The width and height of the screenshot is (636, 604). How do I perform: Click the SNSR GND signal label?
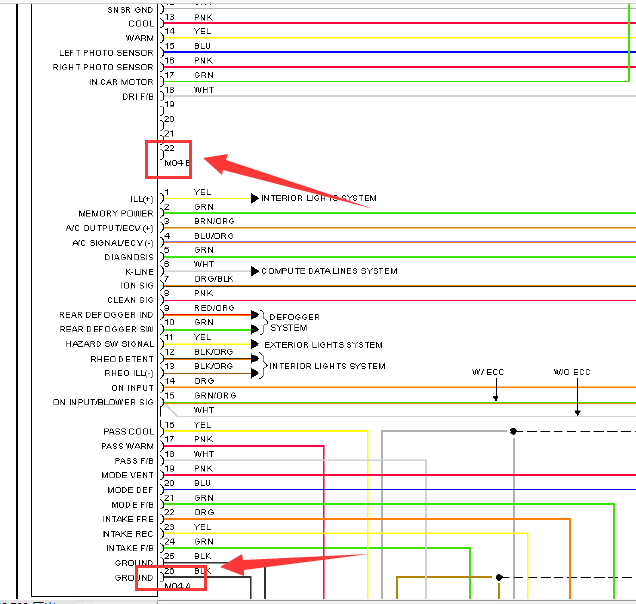point(130,10)
